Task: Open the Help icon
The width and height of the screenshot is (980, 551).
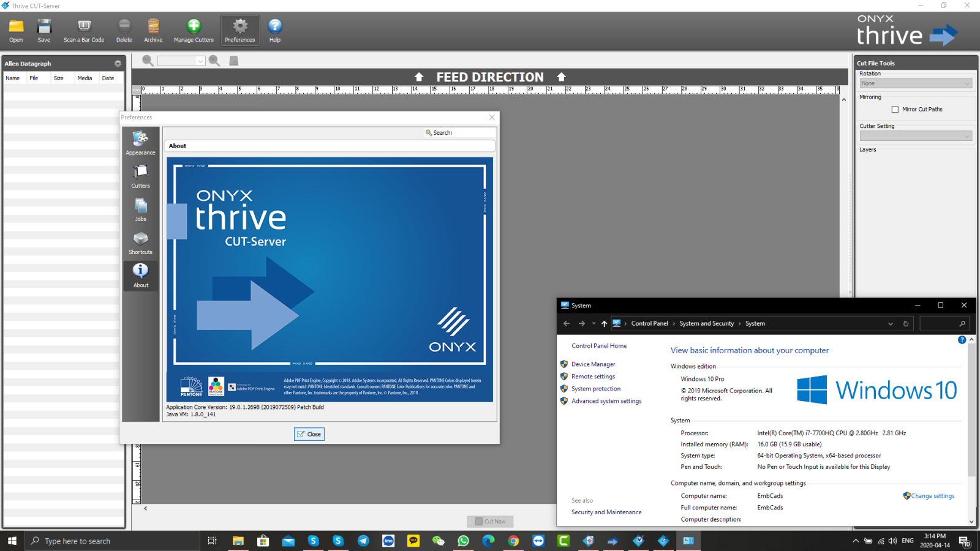Action: pos(274,29)
